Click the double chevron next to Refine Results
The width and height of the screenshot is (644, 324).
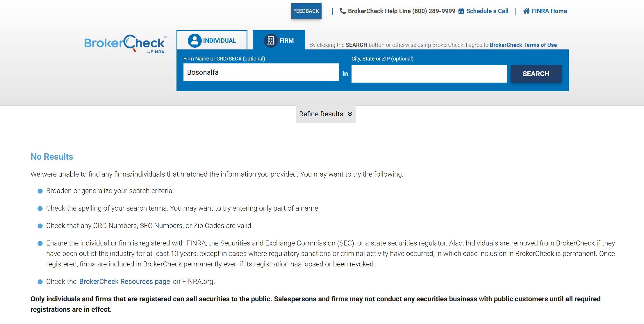(x=350, y=114)
